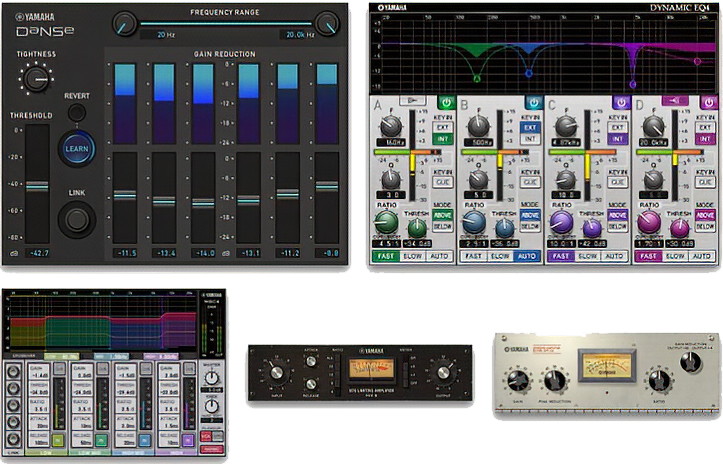
Task: Click the blue Band B THRESH knob
Action: (x=504, y=227)
